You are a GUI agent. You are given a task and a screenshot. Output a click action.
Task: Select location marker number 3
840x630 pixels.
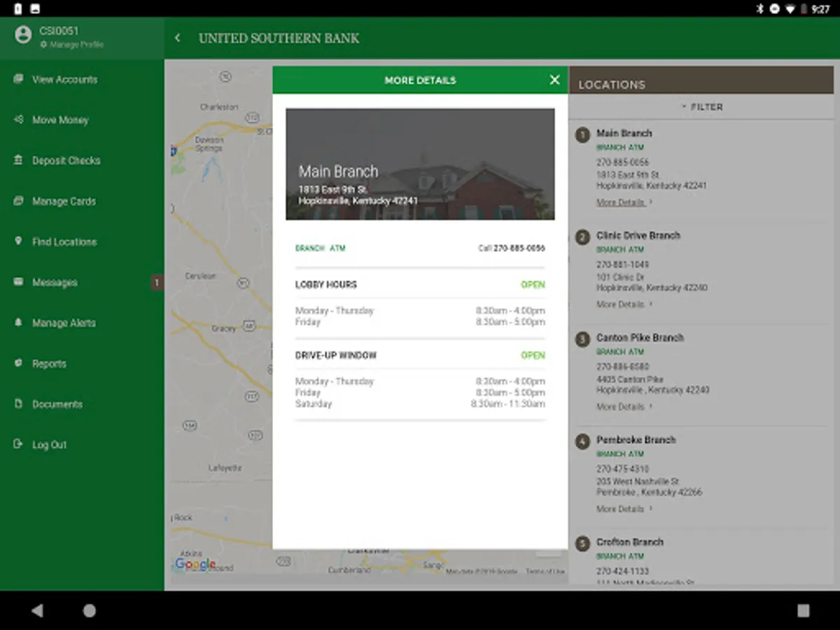tap(582, 339)
